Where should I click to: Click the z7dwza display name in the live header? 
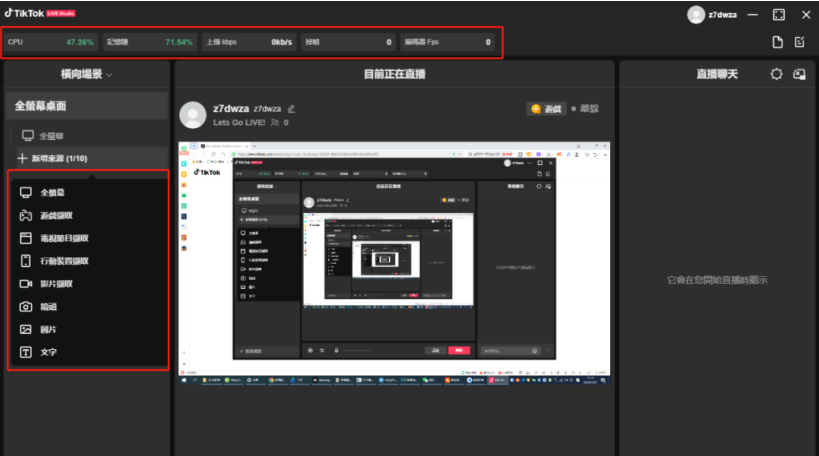click(x=231, y=109)
